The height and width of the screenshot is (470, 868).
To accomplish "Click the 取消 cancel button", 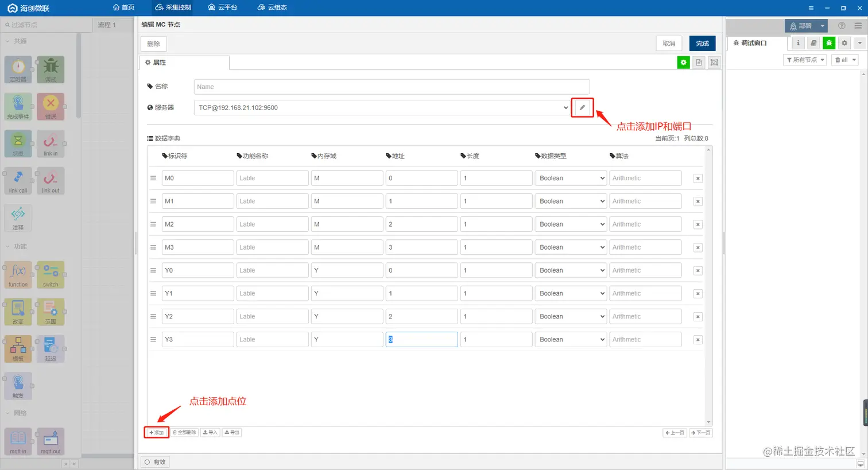I will pos(669,44).
